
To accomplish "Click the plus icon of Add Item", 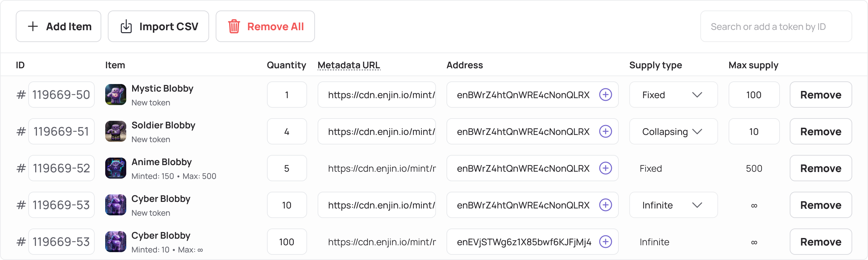I will [x=33, y=27].
